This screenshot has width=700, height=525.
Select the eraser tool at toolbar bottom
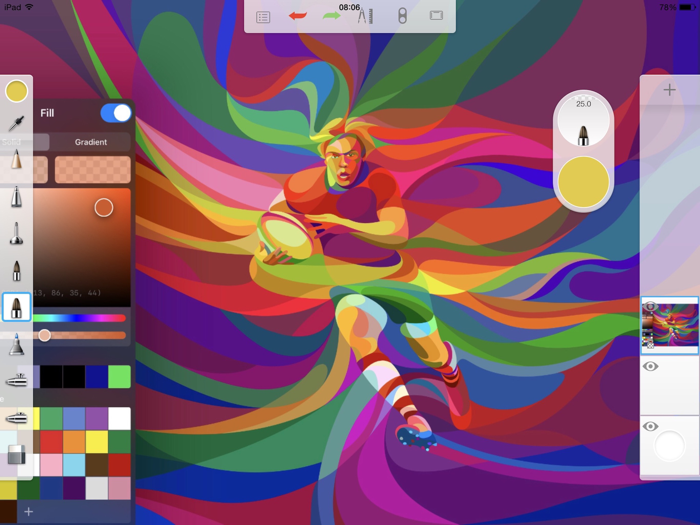[x=17, y=455]
